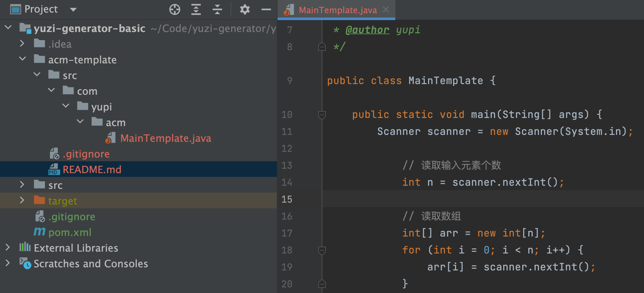This screenshot has width=644, height=293.
Task: Expand the target folder
Action: point(22,200)
